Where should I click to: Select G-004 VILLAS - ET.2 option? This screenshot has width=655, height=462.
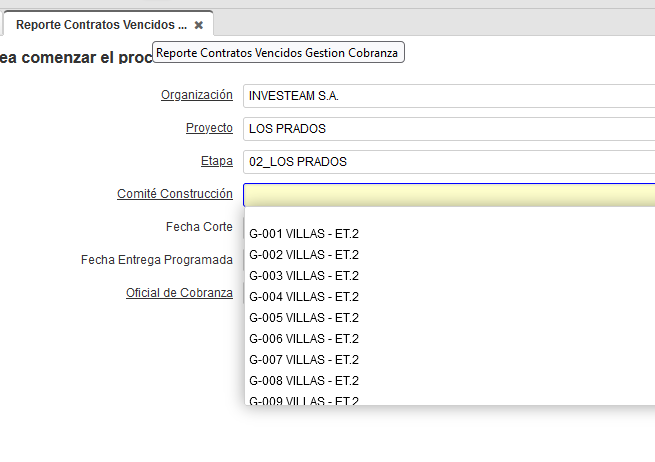(304, 297)
